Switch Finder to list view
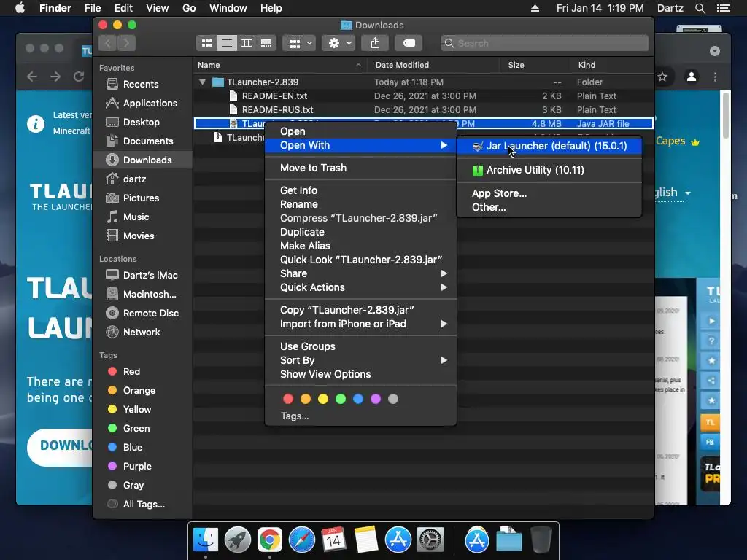Screen dimensions: 747x560 click(x=227, y=43)
